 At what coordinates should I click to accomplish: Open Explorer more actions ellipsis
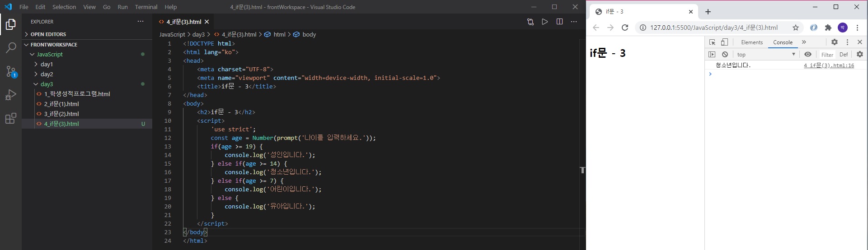[141, 21]
